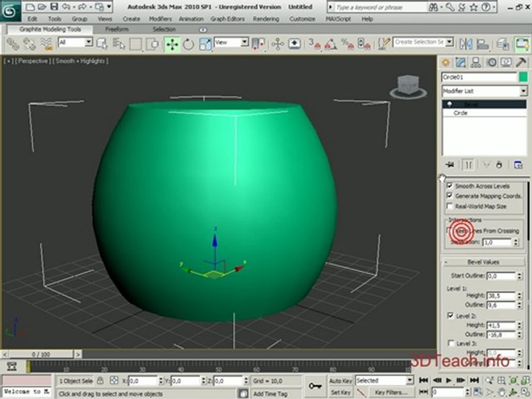Collapse the Bevel Values rollout

click(483, 262)
